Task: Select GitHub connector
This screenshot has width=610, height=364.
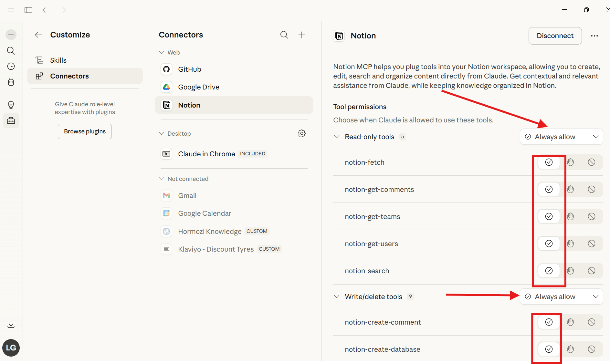Action: pyautogui.click(x=234, y=69)
